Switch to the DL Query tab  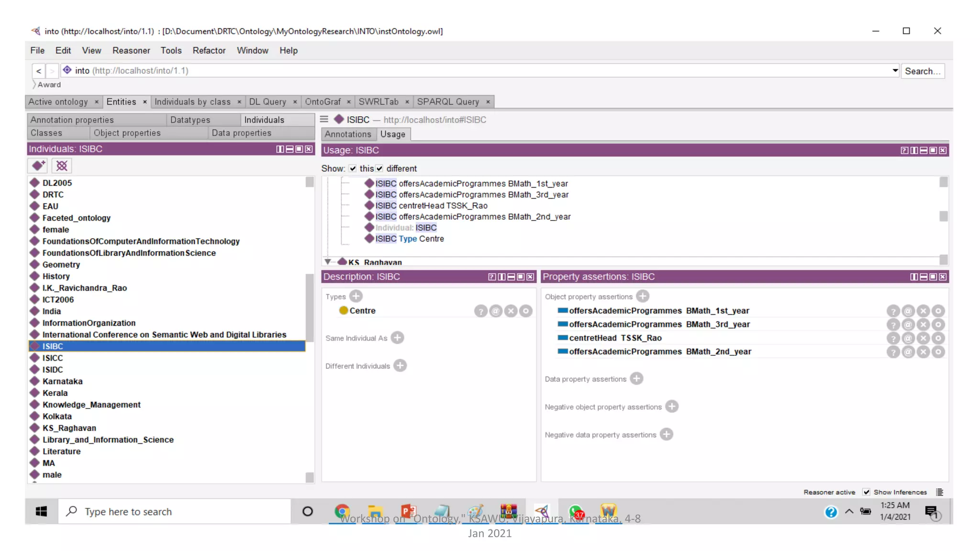point(267,101)
